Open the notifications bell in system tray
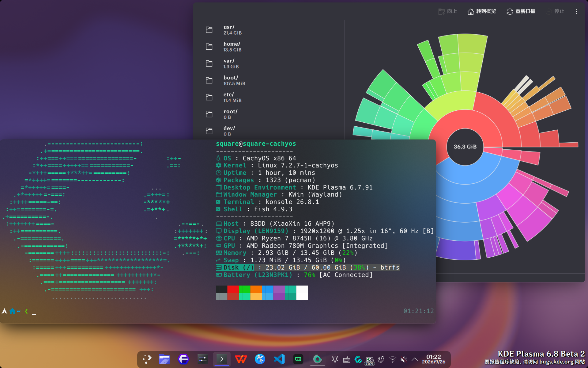588x368 pixels. (x=335, y=359)
